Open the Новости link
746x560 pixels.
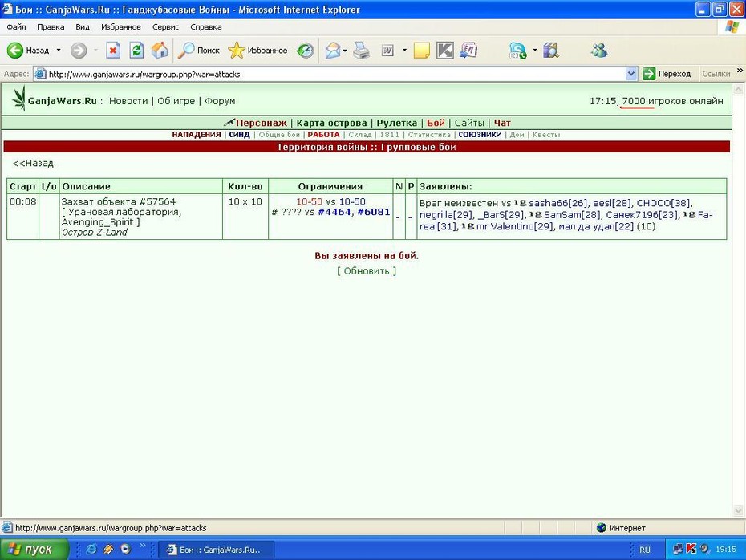point(128,101)
